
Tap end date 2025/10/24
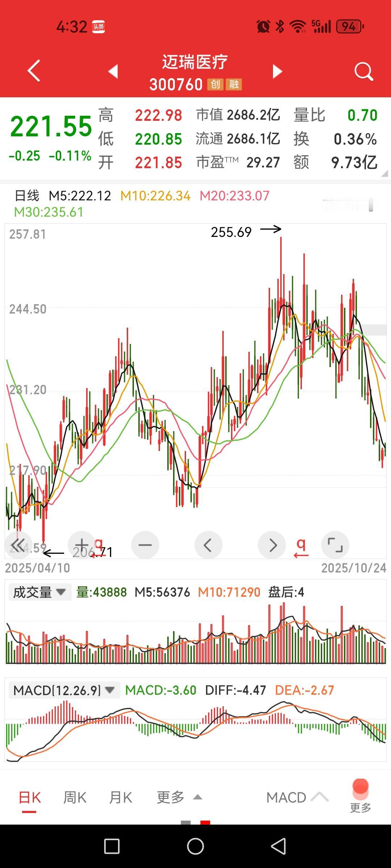(x=354, y=568)
